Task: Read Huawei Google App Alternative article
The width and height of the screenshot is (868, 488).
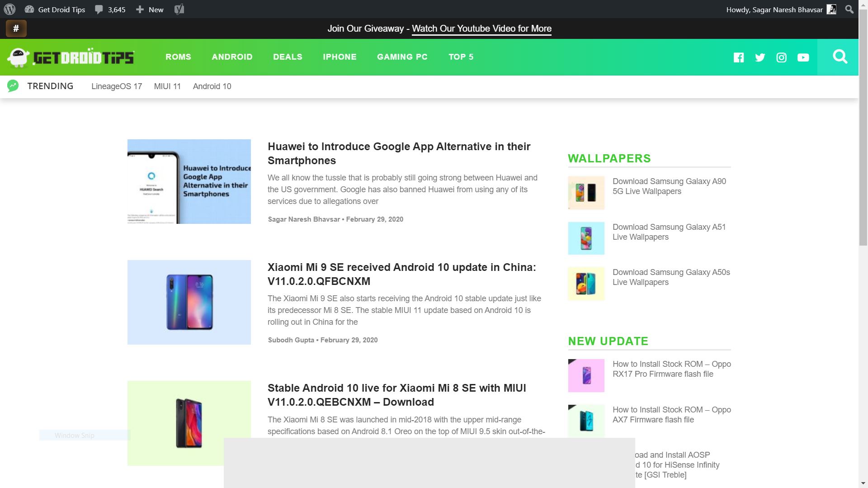Action: click(399, 153)
